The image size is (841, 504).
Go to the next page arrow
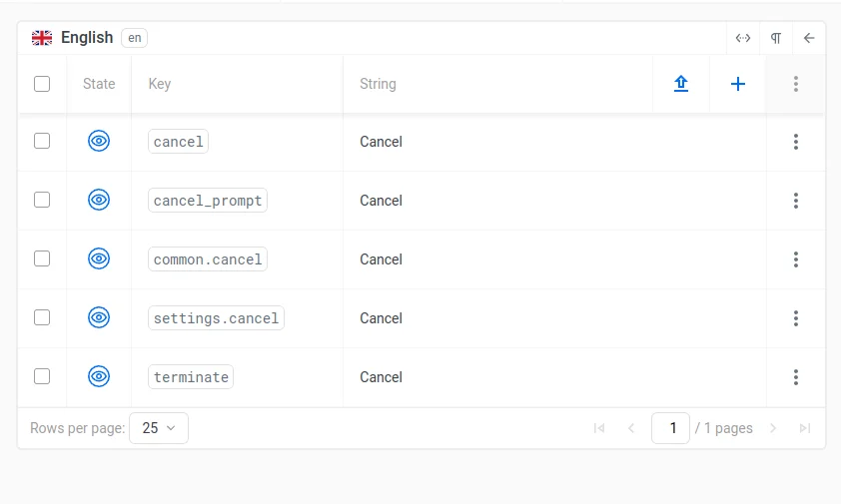click(x=773, y=428)
